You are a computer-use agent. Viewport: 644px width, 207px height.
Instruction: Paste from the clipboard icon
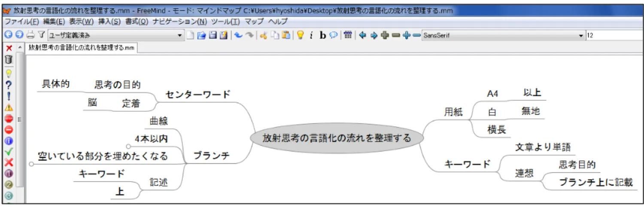286,36
